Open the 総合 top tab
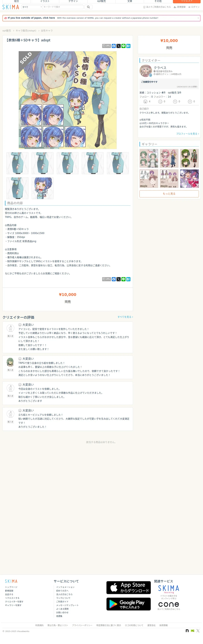Image resolution: width=203 pixels, height=644 pixels. pos(16,1)
